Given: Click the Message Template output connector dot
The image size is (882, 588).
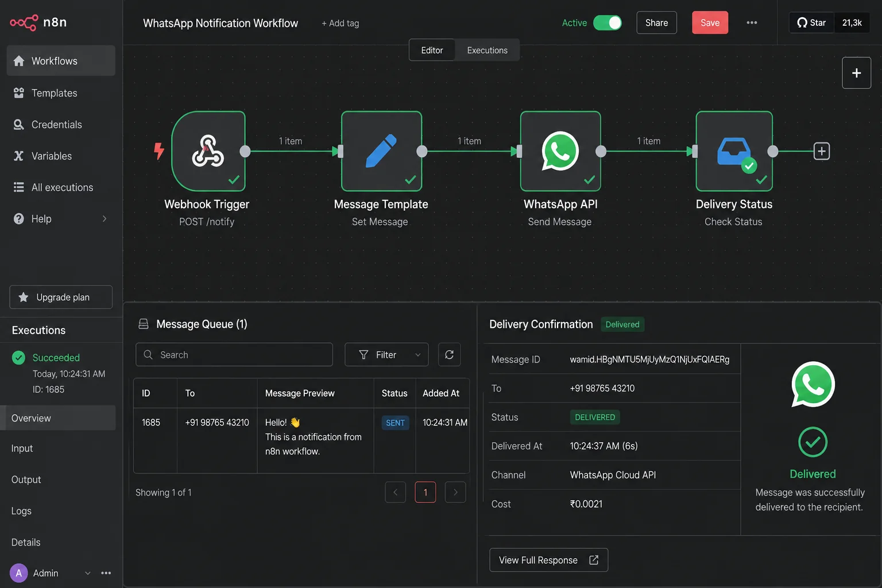Looking at the screenshot, I should click(x=422, y=151).
